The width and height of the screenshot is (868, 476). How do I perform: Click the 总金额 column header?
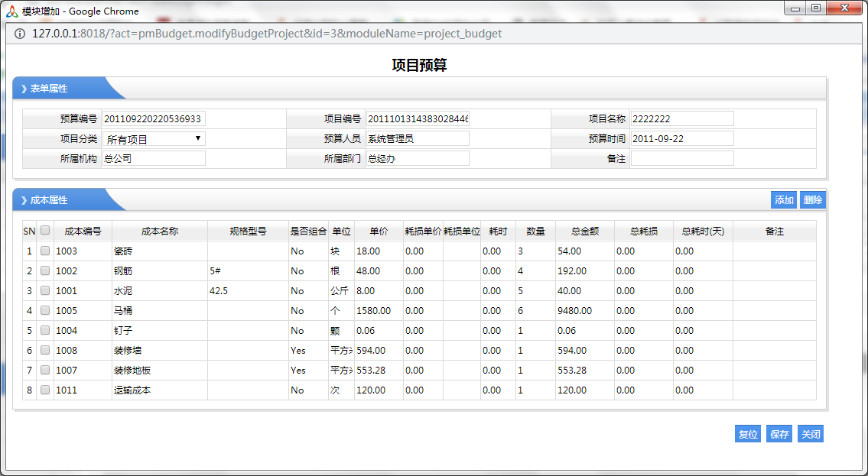tap(584, 231)
